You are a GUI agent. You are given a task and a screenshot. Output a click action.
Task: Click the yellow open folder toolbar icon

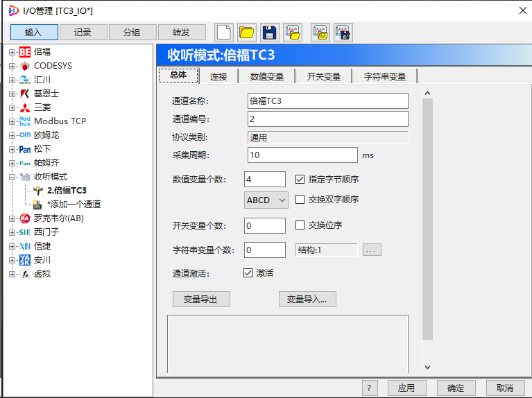pos(247,33)
